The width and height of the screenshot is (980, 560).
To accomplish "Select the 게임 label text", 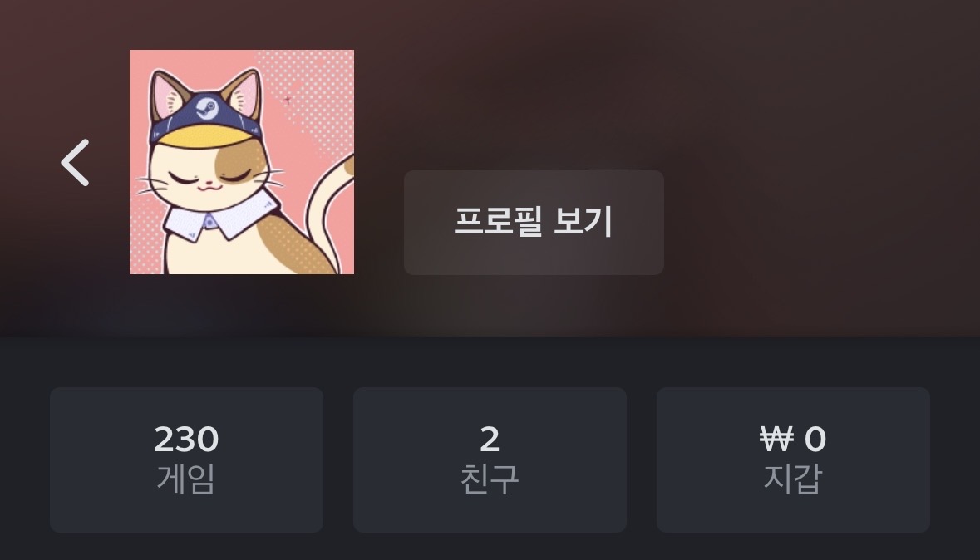I will [185, 479].
